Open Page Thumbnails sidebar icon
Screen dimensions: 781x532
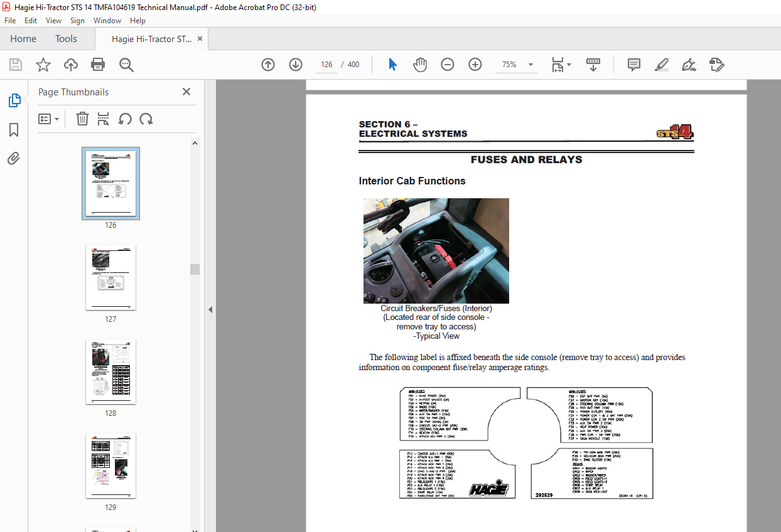pos(14,100)
